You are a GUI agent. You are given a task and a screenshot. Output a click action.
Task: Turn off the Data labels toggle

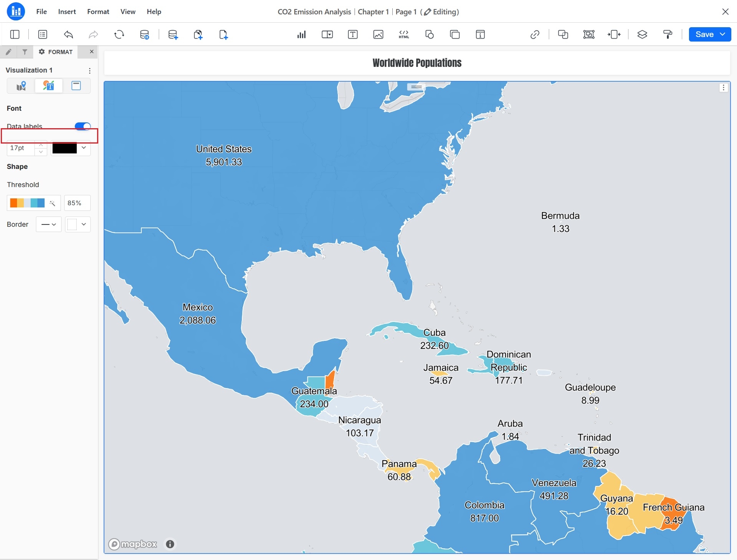(x=83, y=126)
